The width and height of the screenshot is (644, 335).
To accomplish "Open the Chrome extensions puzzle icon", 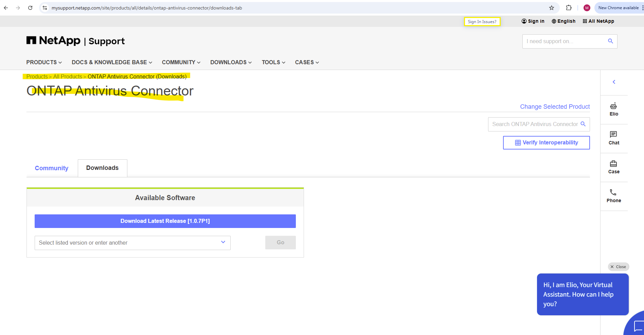I will [x=569, y=8].
